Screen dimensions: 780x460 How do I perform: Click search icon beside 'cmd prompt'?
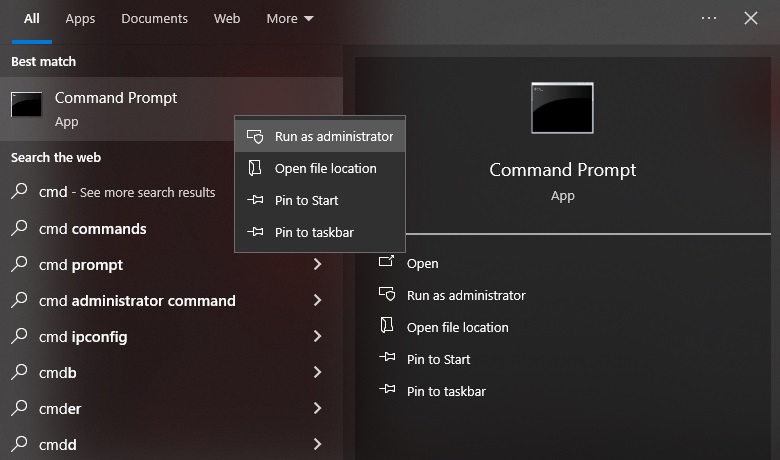pyautogui.click(x=19, y=264)
